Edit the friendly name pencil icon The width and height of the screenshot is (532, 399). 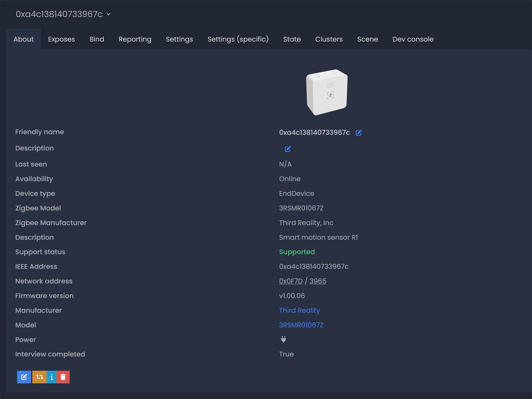pos(358,133)
